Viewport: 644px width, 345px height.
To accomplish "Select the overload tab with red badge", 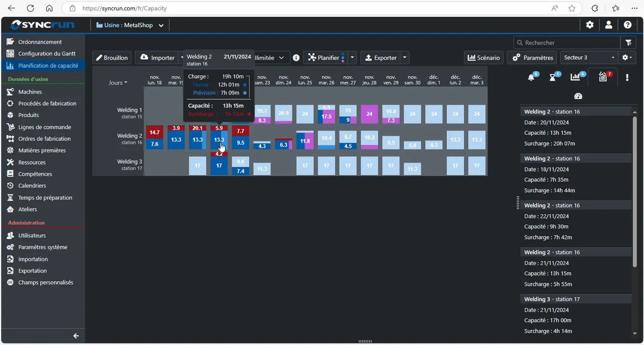I will tap(603, 77).
